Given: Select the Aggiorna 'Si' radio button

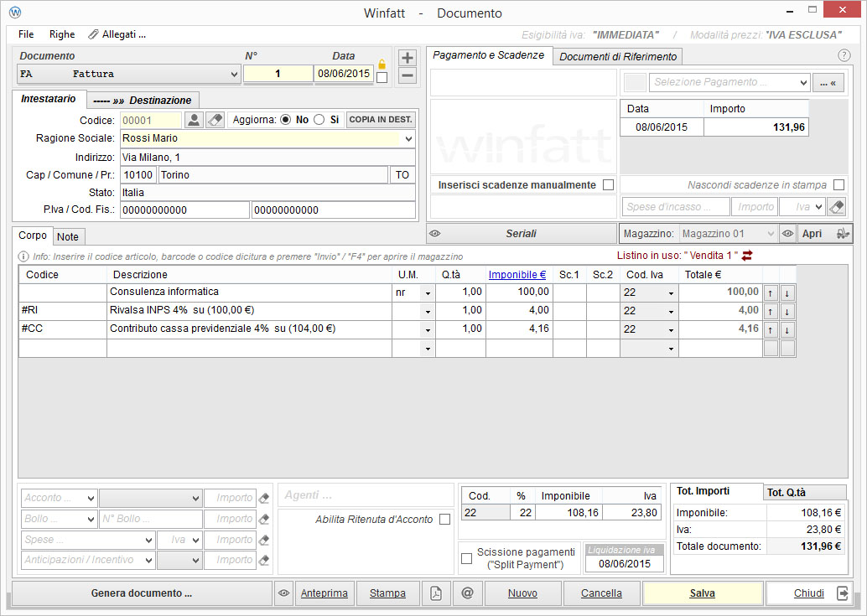Looking at the screenshot, I should (319, 120).
